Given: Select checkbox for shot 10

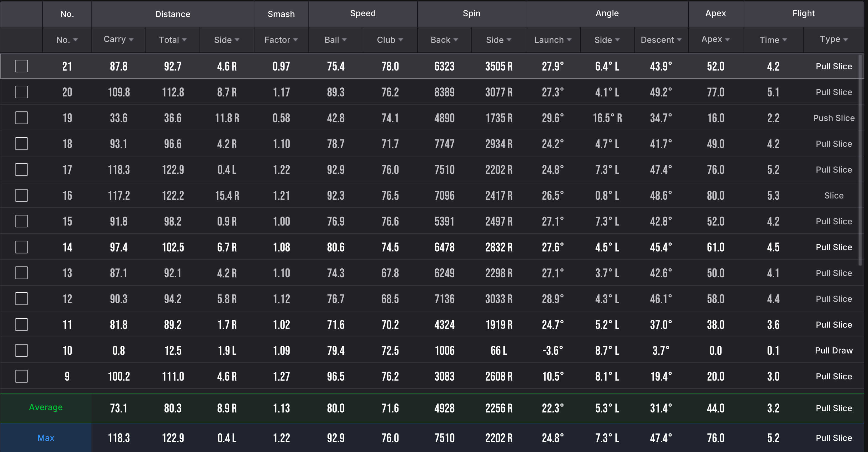Looking at the screenshot, I should [x=21, y=350].
